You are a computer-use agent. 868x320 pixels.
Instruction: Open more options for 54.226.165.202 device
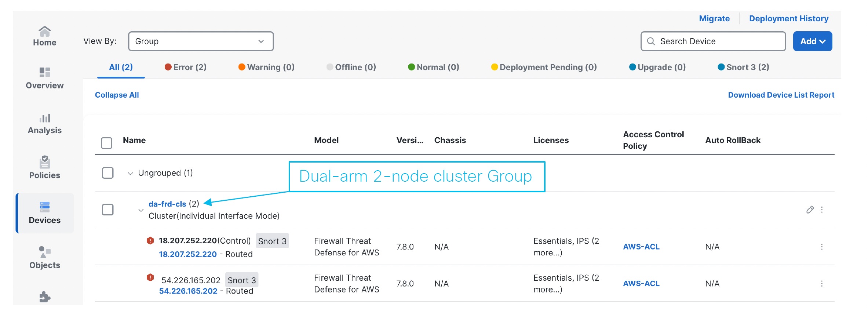point(822,283)
